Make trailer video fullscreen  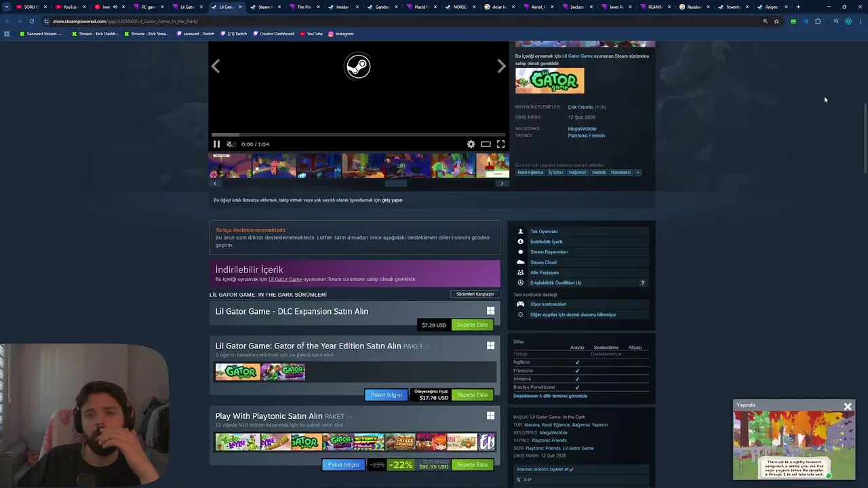point(500,144)
